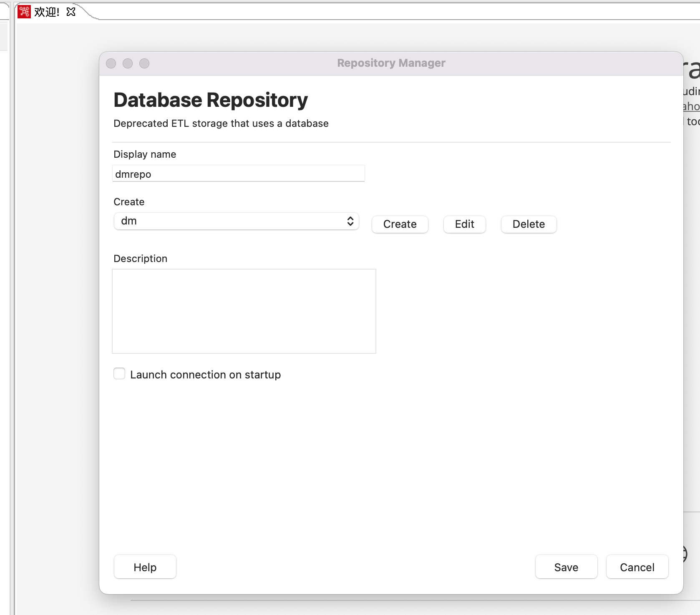Click the Create connection button

pyautogui.click(x=400, y=224)
